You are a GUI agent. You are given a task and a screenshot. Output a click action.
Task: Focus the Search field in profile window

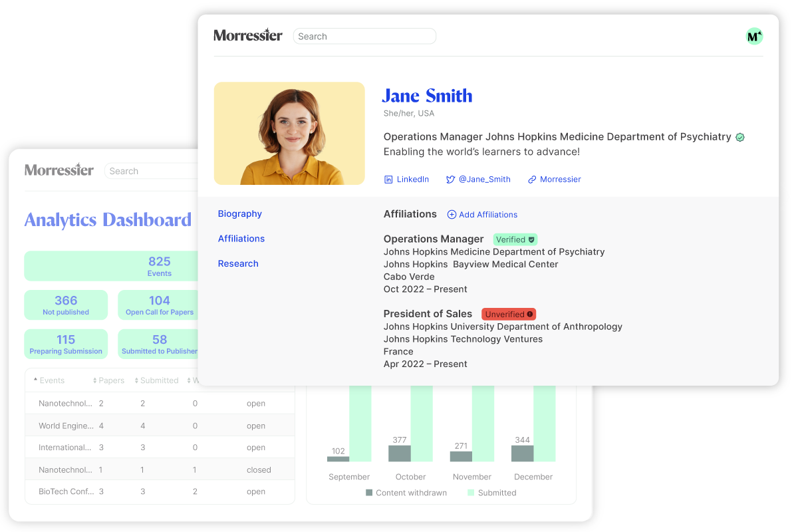[364, 37]
